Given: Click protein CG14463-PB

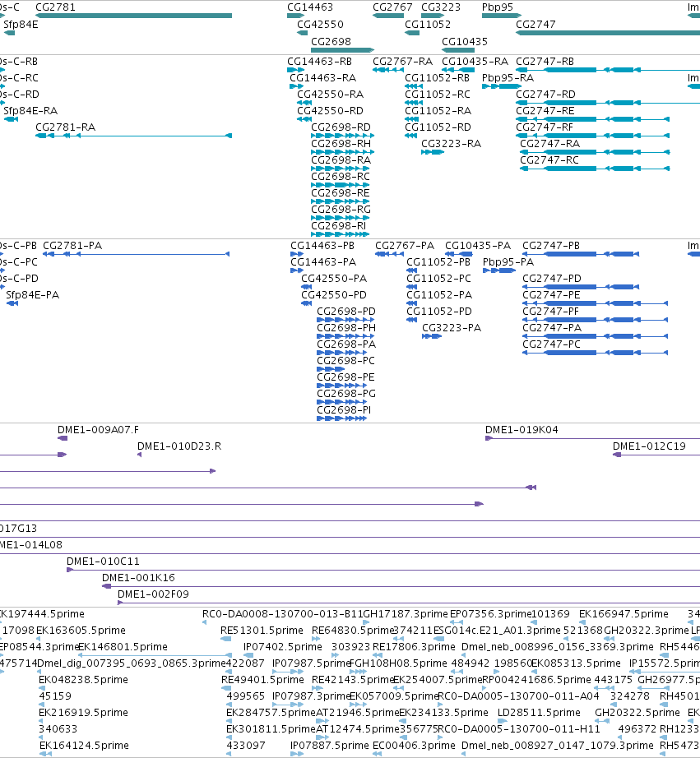Looking at the screenshot, I should point(322,246).
